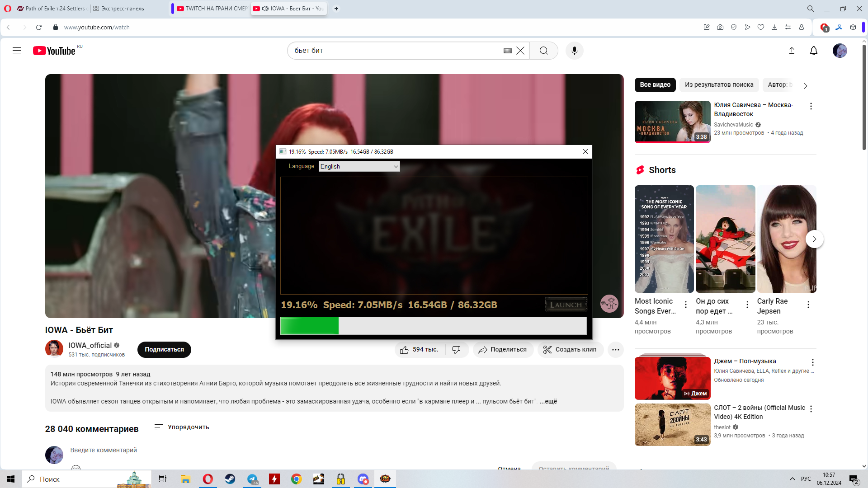Open the on-screen keyboard icon in search

[508, 51]
